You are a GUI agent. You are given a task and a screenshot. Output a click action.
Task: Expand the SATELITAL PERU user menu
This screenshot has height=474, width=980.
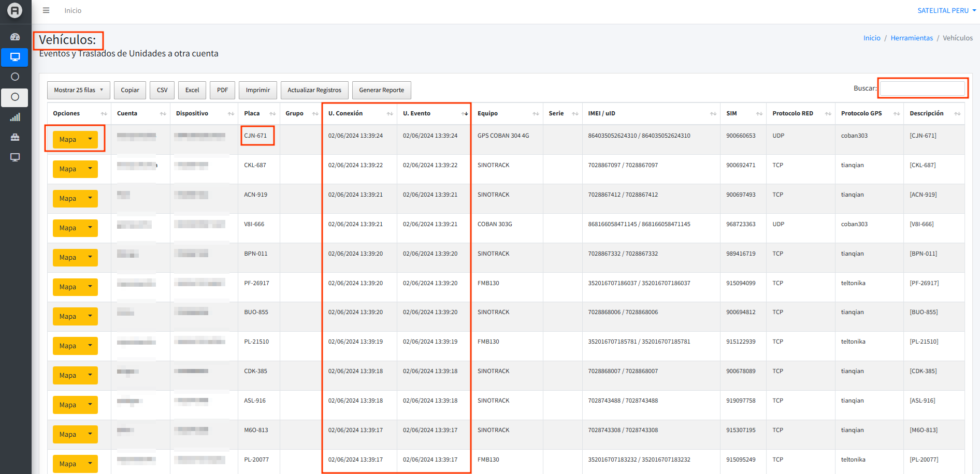946,10
